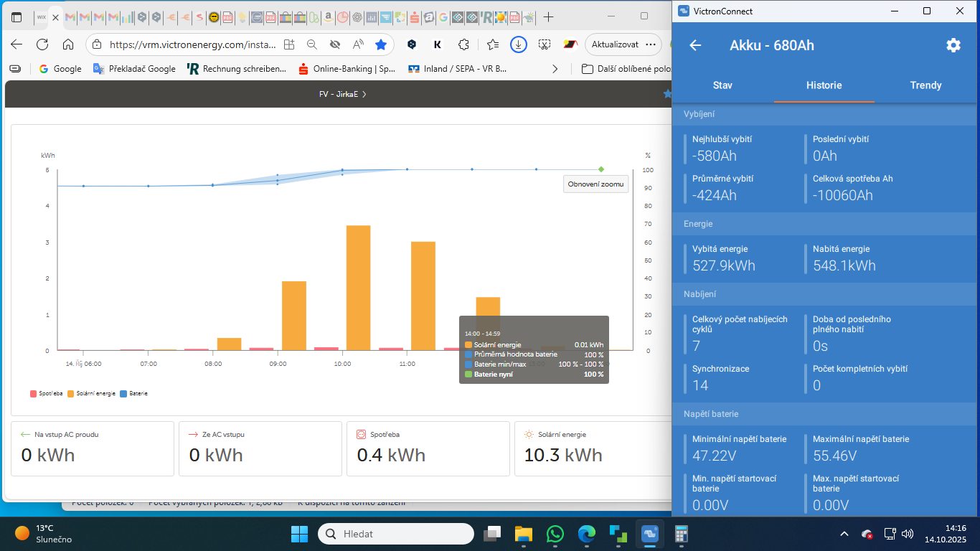Expand FV - JirkaE installation chevron

pyautogui.click(x=364, y=94)
